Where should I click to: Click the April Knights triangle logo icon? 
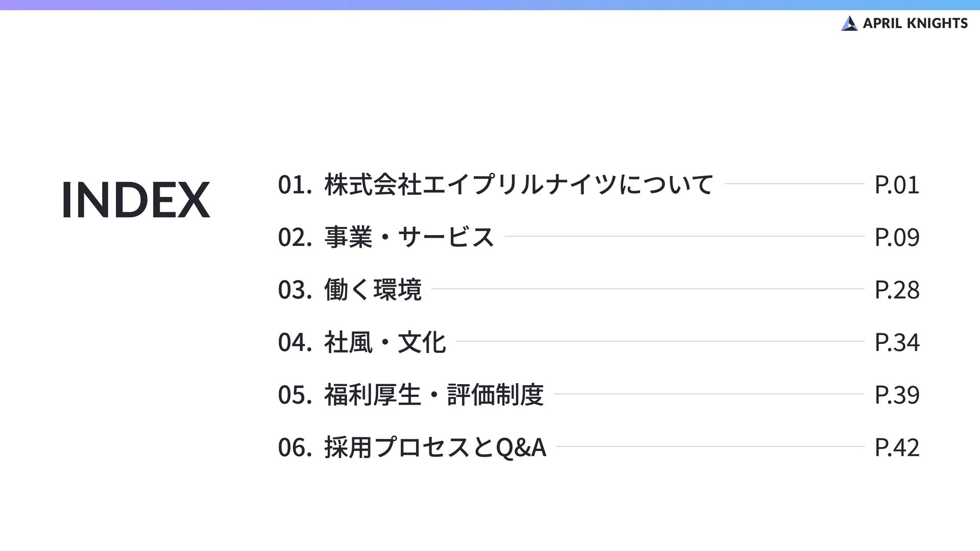coord(849,23)
